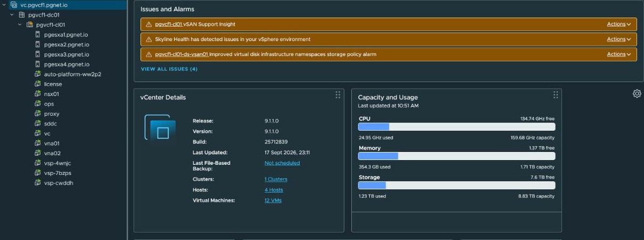Click build number 25712839

point(276,142)
